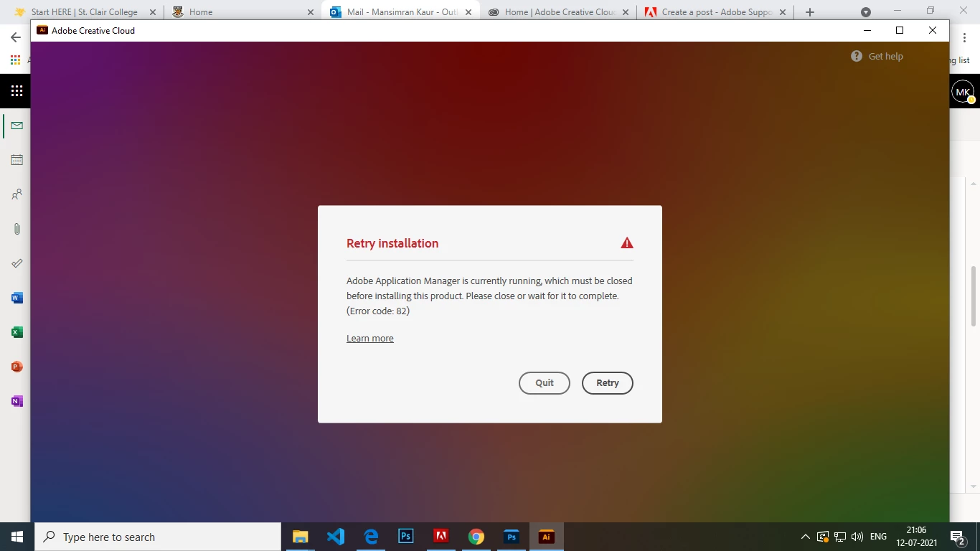Viewport: 980px width, 551px height.
Task: Maximize the Adobe Creative Cloud window
Action: click(x=900, y=30)
